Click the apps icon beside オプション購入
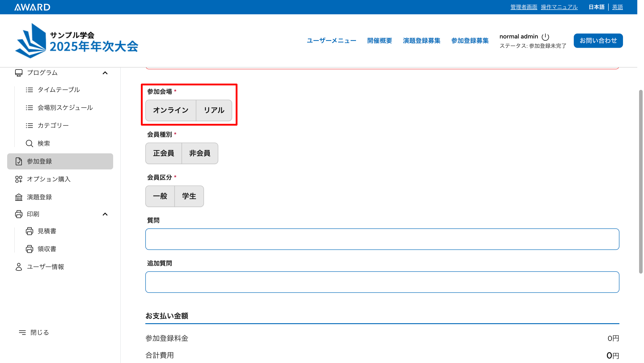This screenshot has height=363, width=644. [19, 179]
